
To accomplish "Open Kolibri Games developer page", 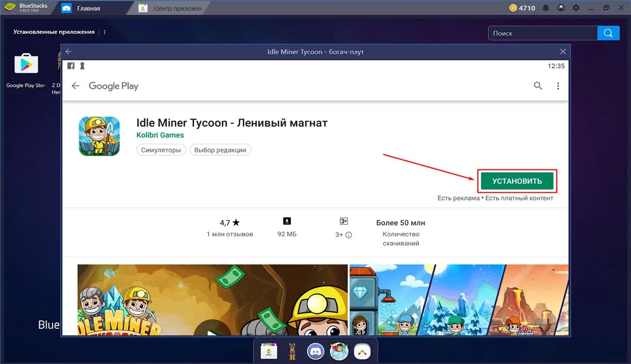I will tap(160, 135).
